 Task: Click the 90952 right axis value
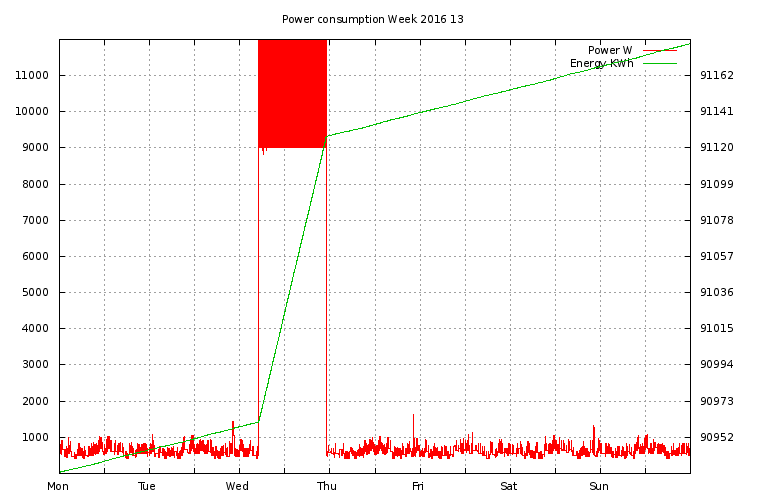click(717, 437)
